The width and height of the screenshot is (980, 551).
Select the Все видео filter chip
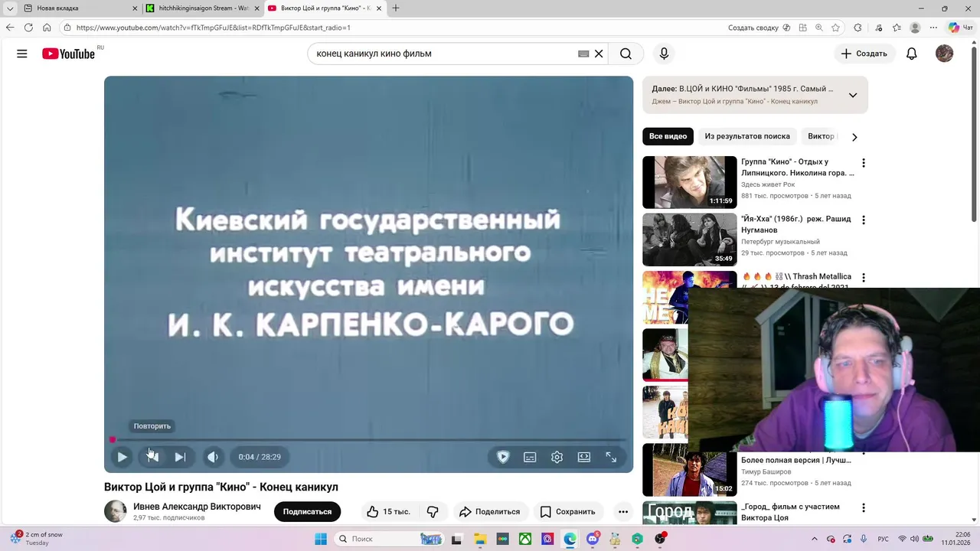point(668,136)
